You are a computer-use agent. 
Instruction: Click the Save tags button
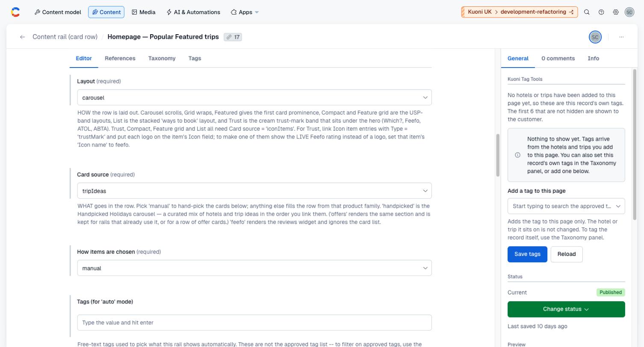click(x=527, y=254)
